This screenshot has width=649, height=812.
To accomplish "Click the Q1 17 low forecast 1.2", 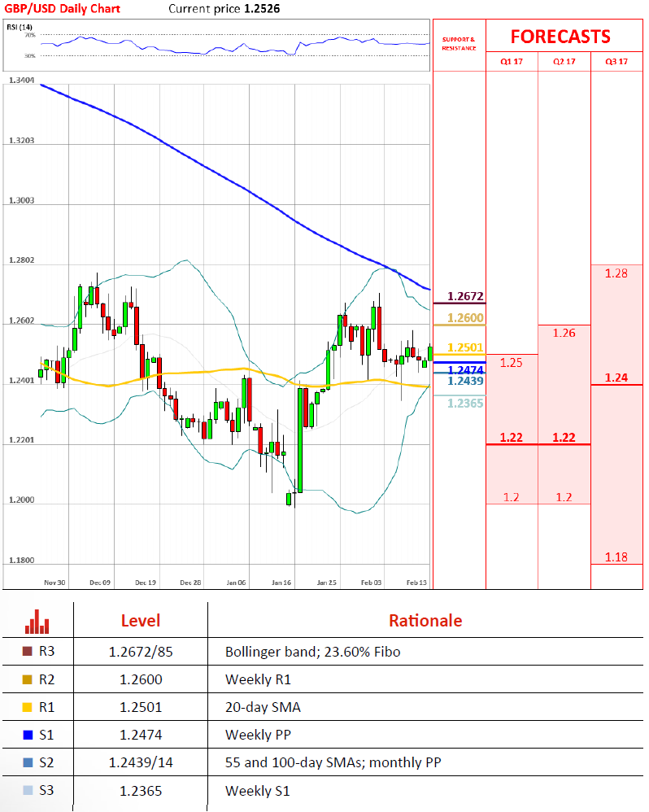I will (512, 498).
